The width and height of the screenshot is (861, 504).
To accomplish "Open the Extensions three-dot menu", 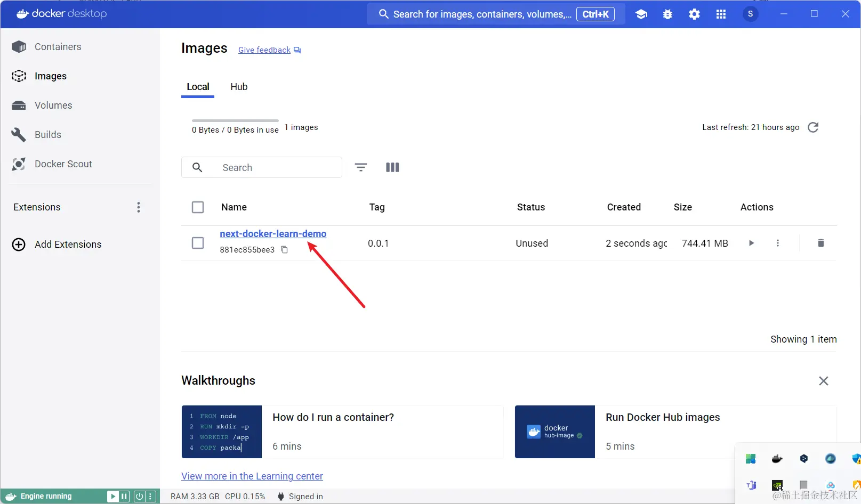I will (x=139, y=207).
